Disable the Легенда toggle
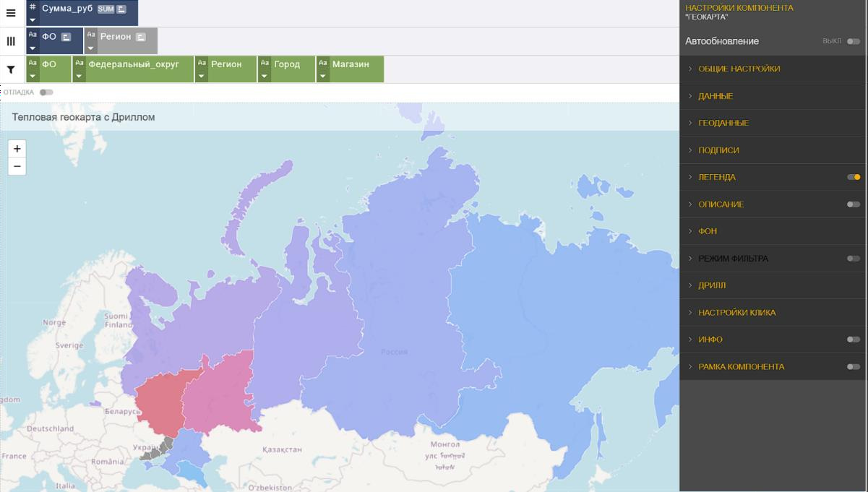 (854, 177)
